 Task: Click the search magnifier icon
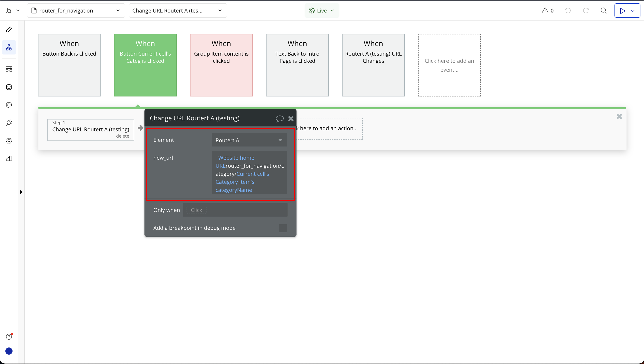[603, 11]
